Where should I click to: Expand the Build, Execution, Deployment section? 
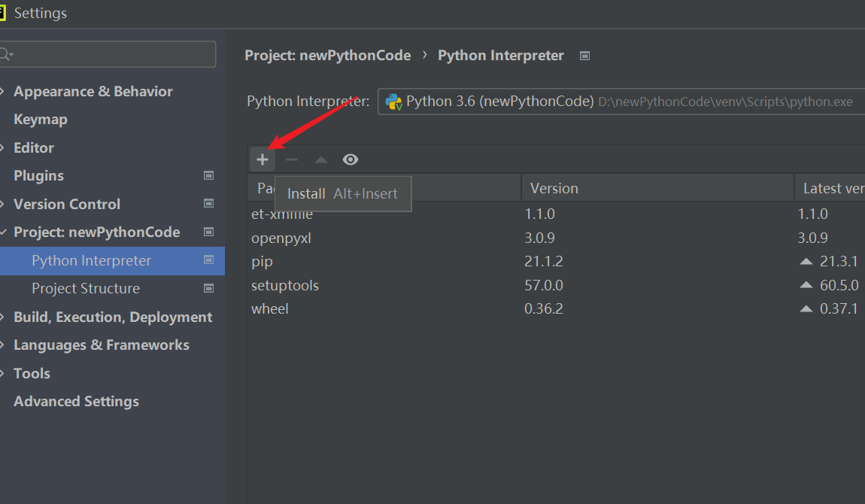pos(4,317)
